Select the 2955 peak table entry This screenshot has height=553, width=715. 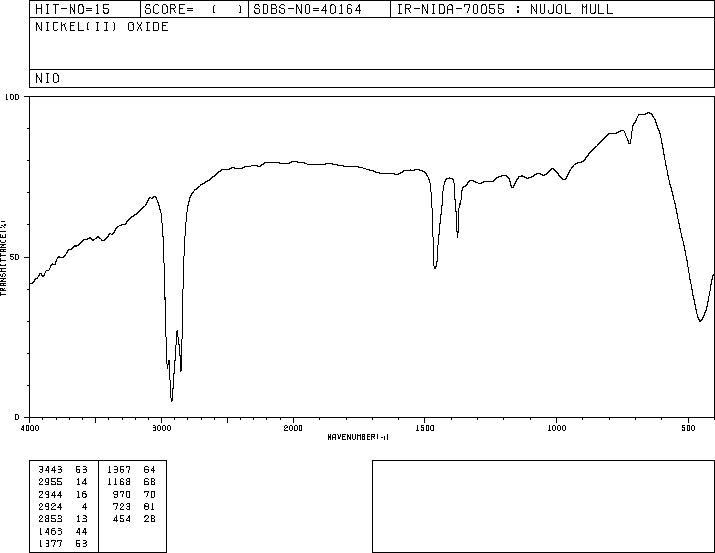coord(63,482)
